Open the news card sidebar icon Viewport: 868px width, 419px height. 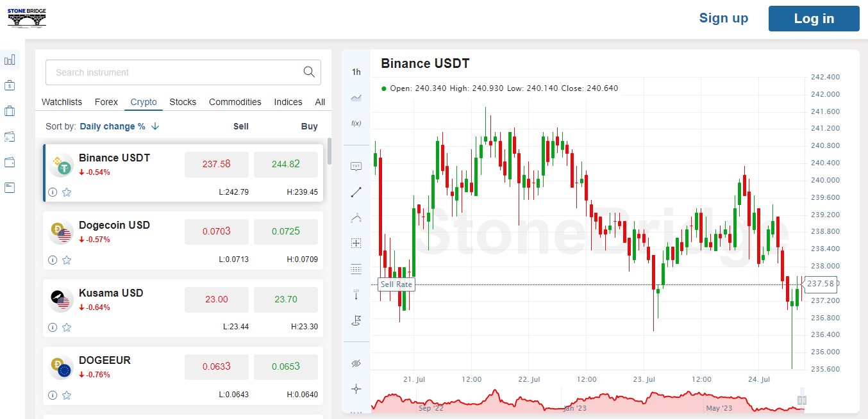tap(10, 188)
